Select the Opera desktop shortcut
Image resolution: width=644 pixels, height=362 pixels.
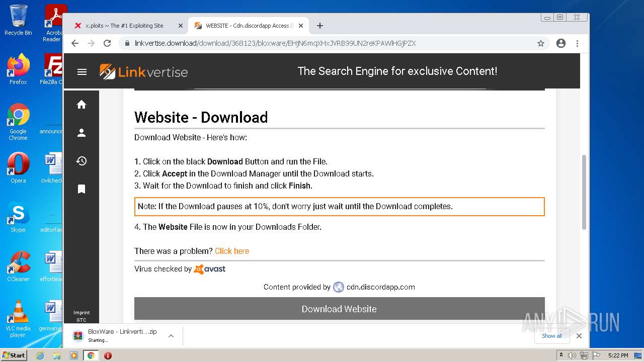click(x=18, y=168)
